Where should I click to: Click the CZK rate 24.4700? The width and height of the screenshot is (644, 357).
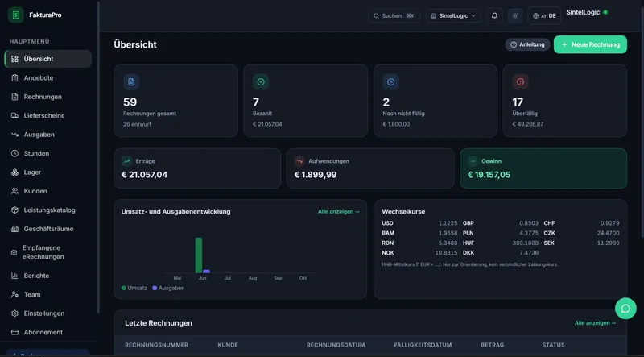pos(609,233)
